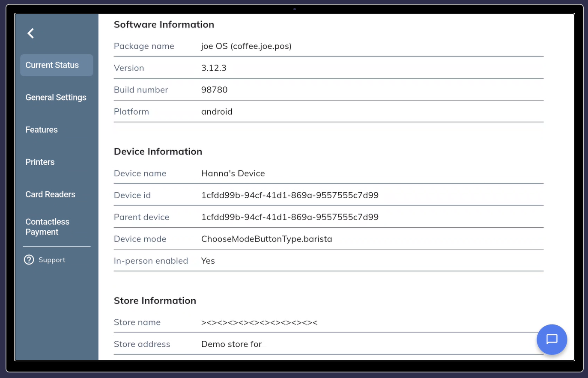Click the Software Information heading
The width and height of the screenshot is (588, 378).
click(164, 24)
